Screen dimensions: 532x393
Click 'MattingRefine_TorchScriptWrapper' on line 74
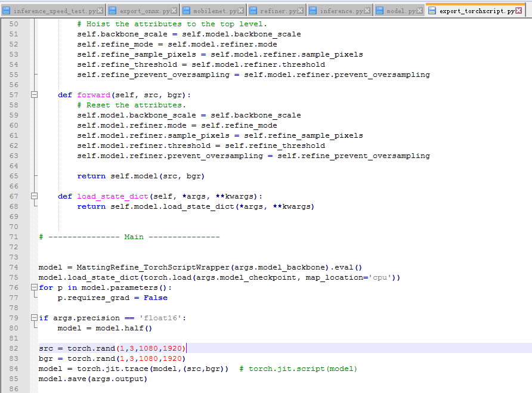tap(153, 267)
